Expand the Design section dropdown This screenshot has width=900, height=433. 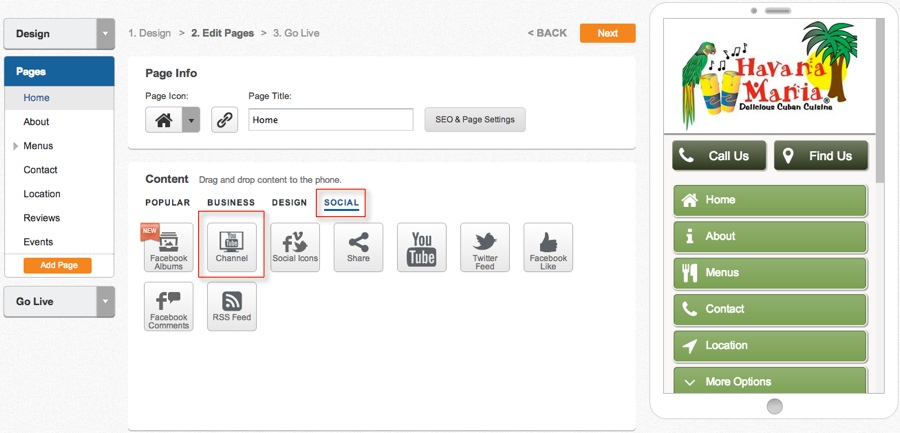tap(105, 34)
